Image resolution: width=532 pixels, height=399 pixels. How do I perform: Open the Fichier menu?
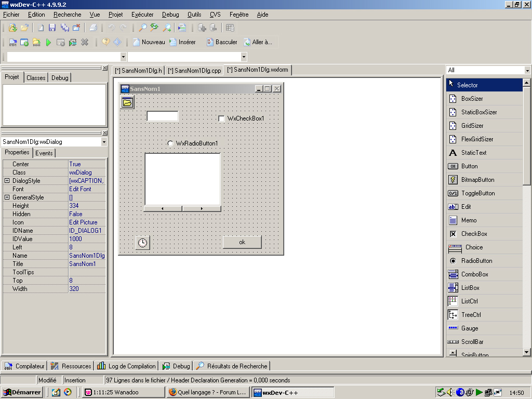coord(11,15)
